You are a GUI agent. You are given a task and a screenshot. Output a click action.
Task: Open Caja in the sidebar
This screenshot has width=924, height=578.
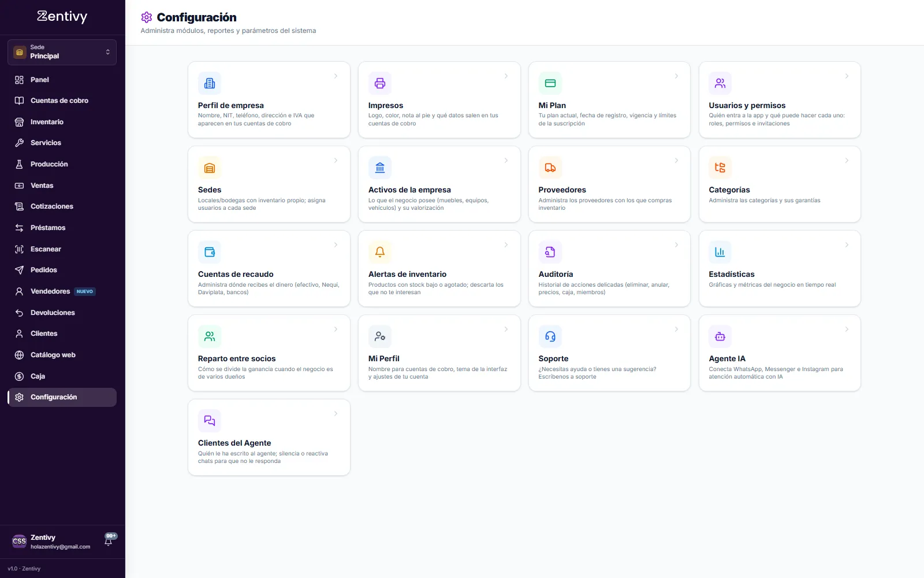point(62,376)
